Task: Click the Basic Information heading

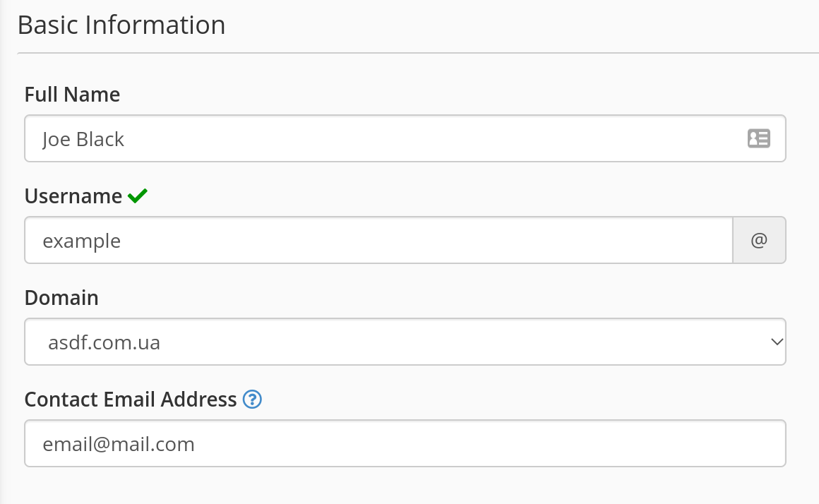Action: (121, 25)
